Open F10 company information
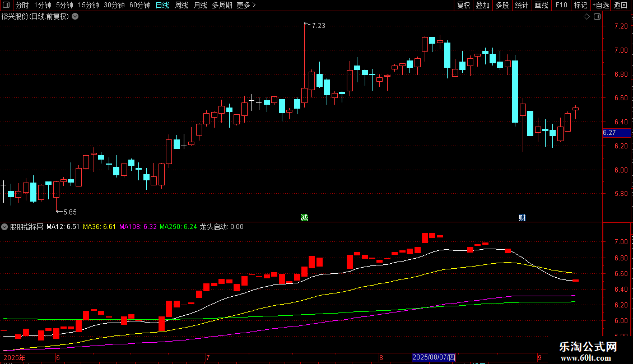 point(561,5)
